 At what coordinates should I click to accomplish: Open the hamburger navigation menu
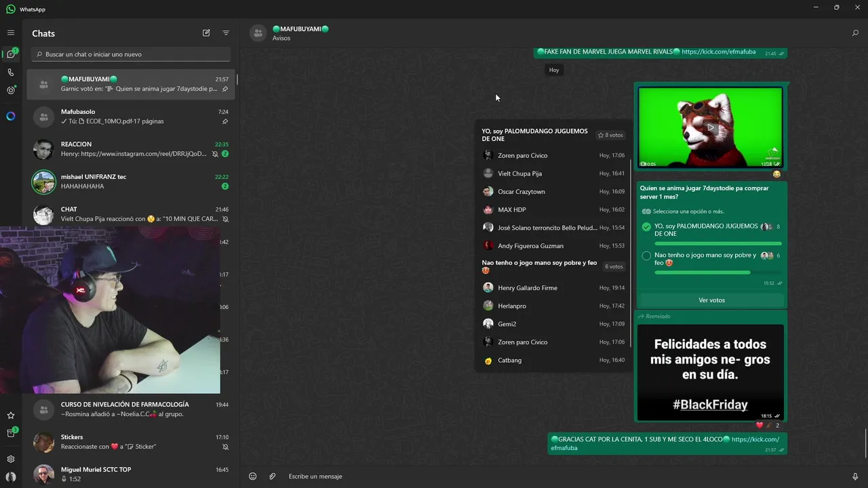[11, 33]
